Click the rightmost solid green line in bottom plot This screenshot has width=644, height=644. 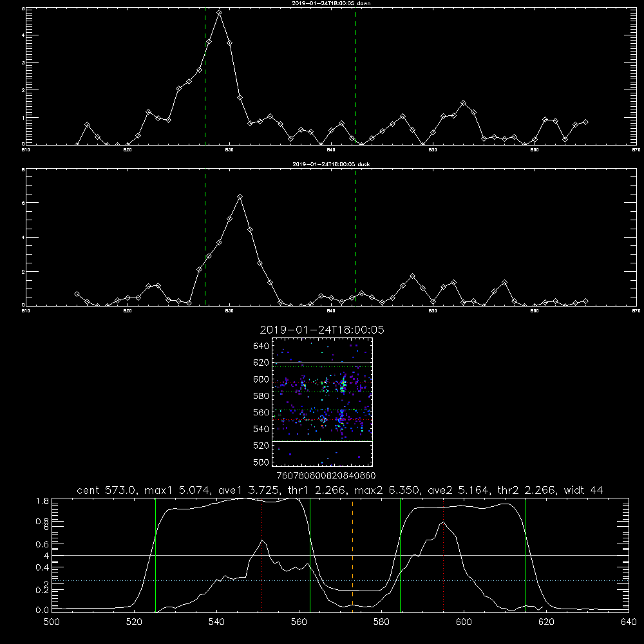(526, 555)
